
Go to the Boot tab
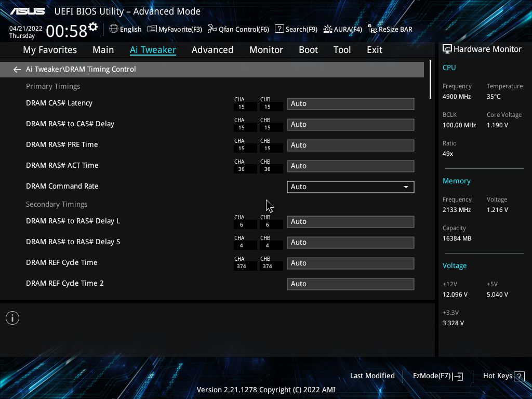[x=308, y=50]
